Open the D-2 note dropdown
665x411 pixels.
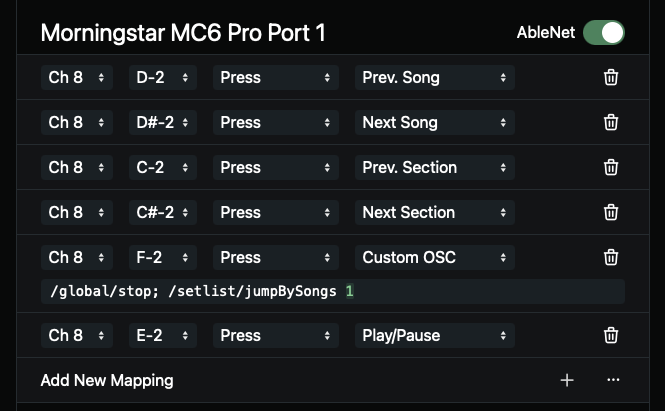[162, 77]
